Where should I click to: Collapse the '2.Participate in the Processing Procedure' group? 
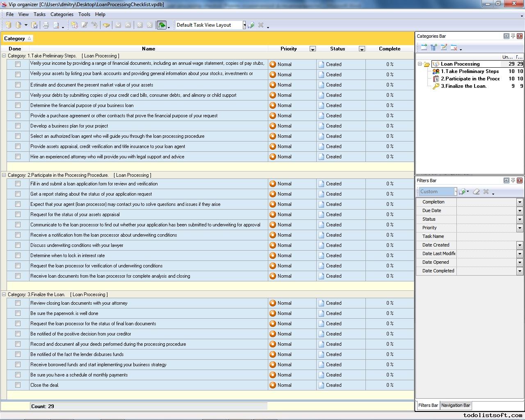(x=4, y=175)
